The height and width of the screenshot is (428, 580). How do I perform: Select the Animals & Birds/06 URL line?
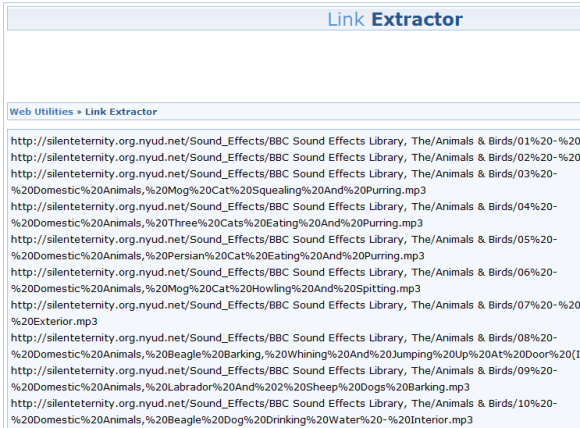pyautogui.click(x=284, y=272)
